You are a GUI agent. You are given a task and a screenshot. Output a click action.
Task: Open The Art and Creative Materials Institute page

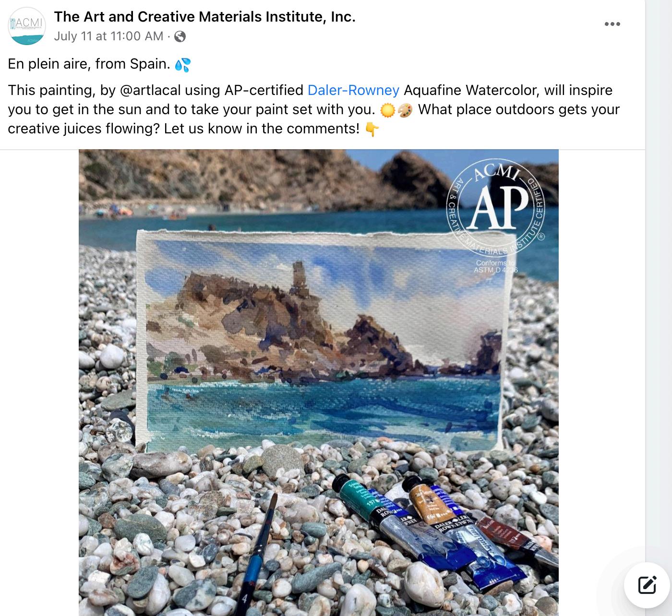click(x=205, y=17)
